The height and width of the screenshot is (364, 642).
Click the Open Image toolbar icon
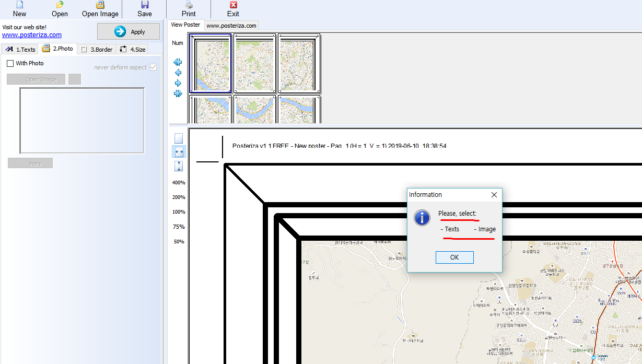(x=100, y=5)
